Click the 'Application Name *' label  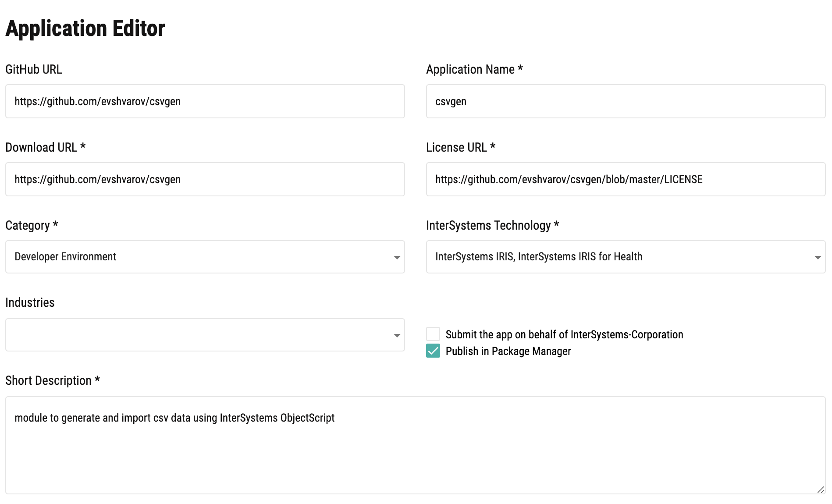point(474,69)
